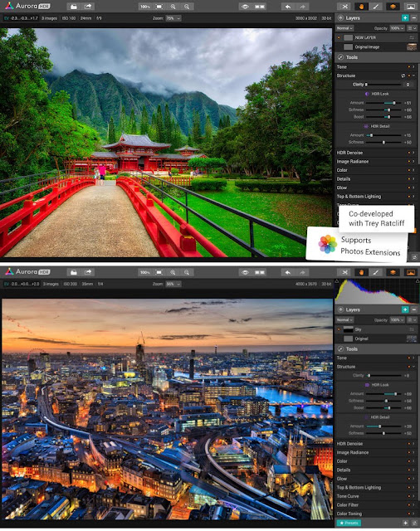Adjust HDR Detail Amount slider at +15
The width and height of the screenshot is (420, 531).
click(383, 135)
